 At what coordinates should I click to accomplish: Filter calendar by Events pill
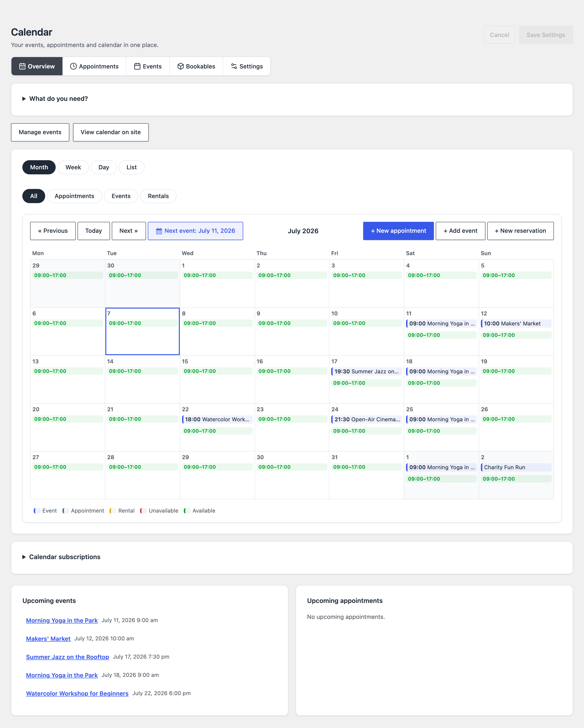click(121, 196)
